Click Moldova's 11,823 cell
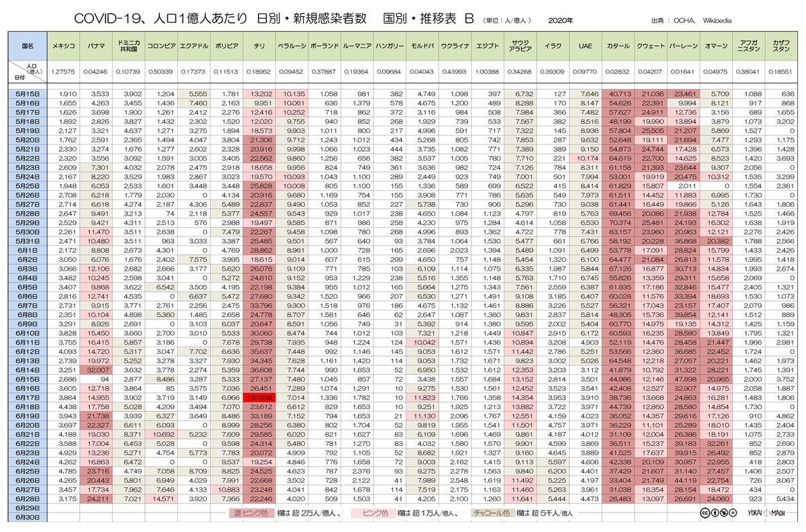The image size is (806, 532). coord(424,398)
